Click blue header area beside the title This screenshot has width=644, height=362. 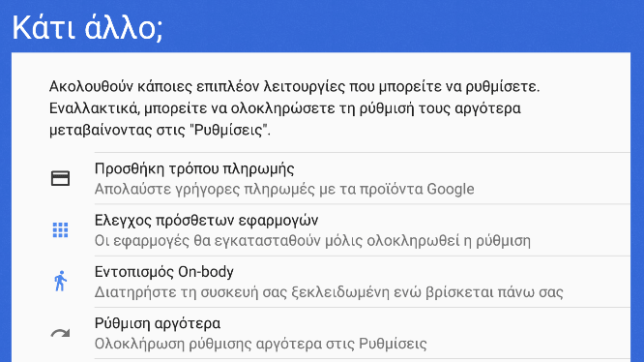click(402, 26)
